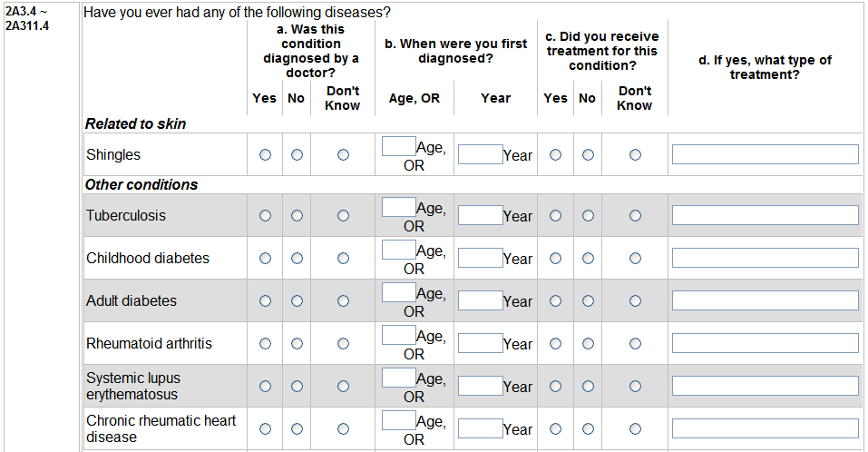This screenshot has width=868, height=452.
Task: Select Yes for Shingles treatment received
Action: pos(556,155)
